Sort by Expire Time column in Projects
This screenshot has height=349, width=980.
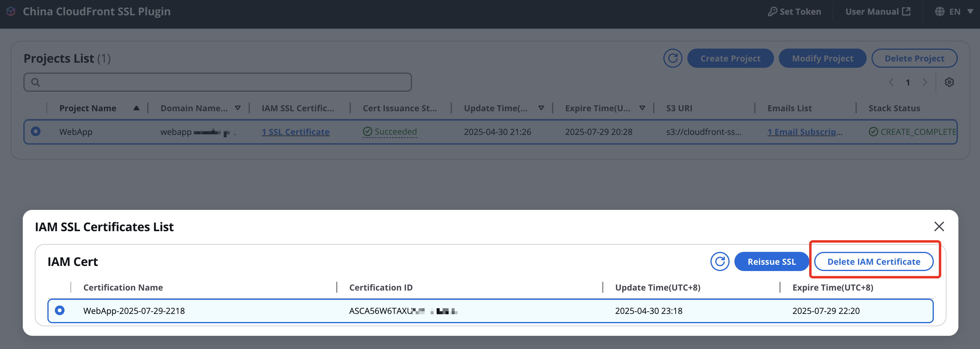pyautogui.click(x=642, y=108)
